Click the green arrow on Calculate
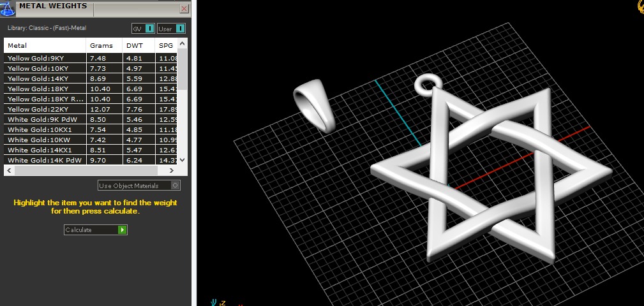644x306 pixels. click(x=122, y=229)
